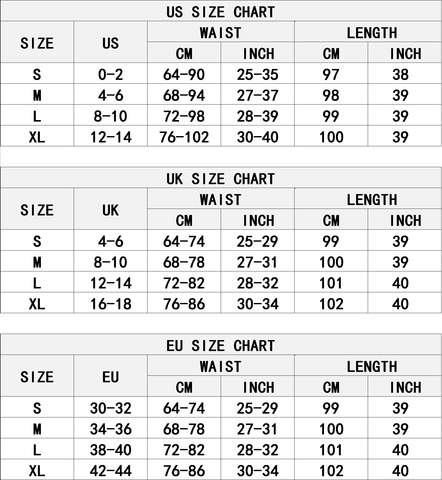Click EU size 42-44 cell
442x480 pixels.
(111, 471)
